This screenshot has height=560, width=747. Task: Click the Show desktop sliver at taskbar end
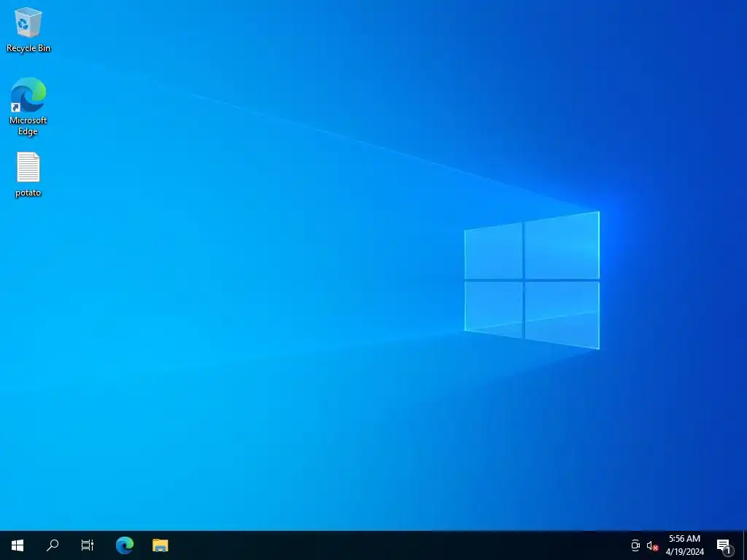tap(745, 545)
